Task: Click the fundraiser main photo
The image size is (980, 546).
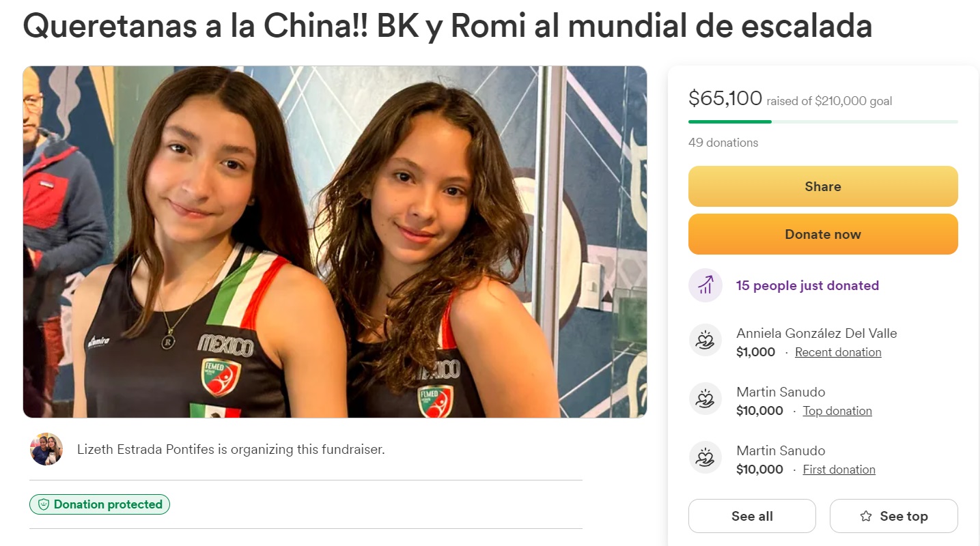Action: (335, 242)
